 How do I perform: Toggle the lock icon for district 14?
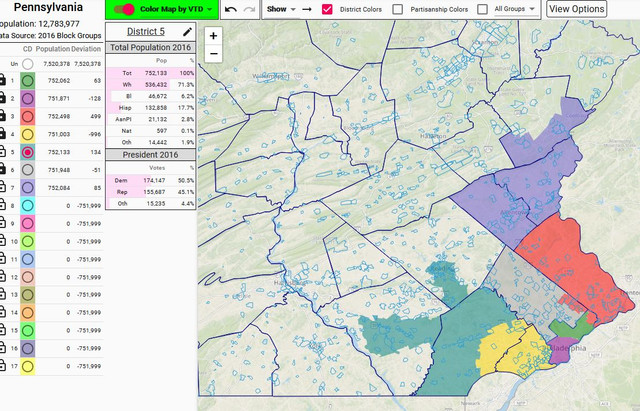pos(2,312)
